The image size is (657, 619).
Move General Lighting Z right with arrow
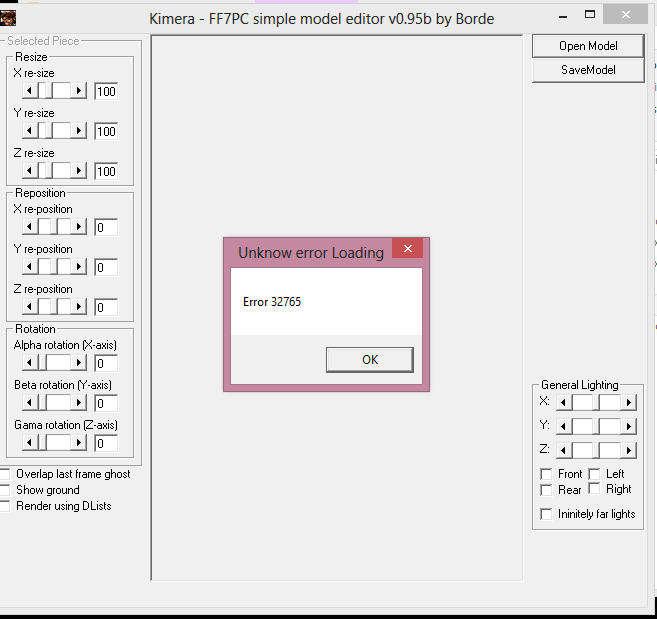click(629, 450)
